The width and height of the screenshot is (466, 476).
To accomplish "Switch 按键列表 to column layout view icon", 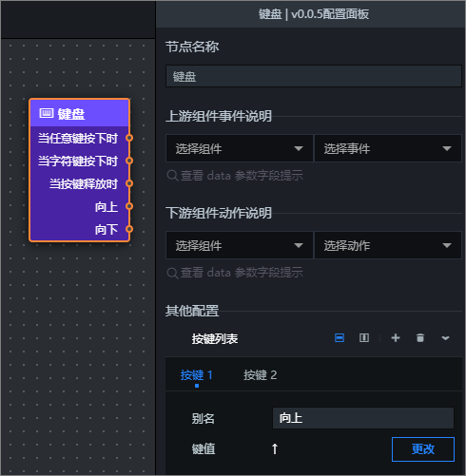I will pos(364,338).
